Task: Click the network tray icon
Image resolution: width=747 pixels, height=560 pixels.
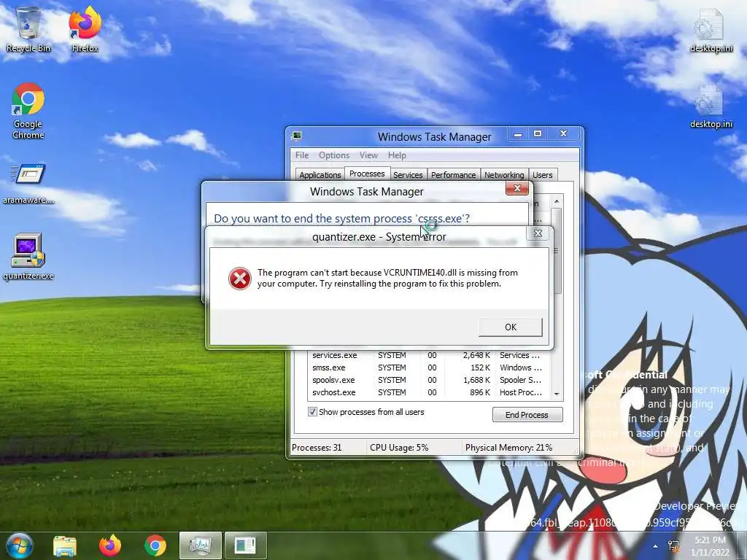Action: (x=673, y=546)
